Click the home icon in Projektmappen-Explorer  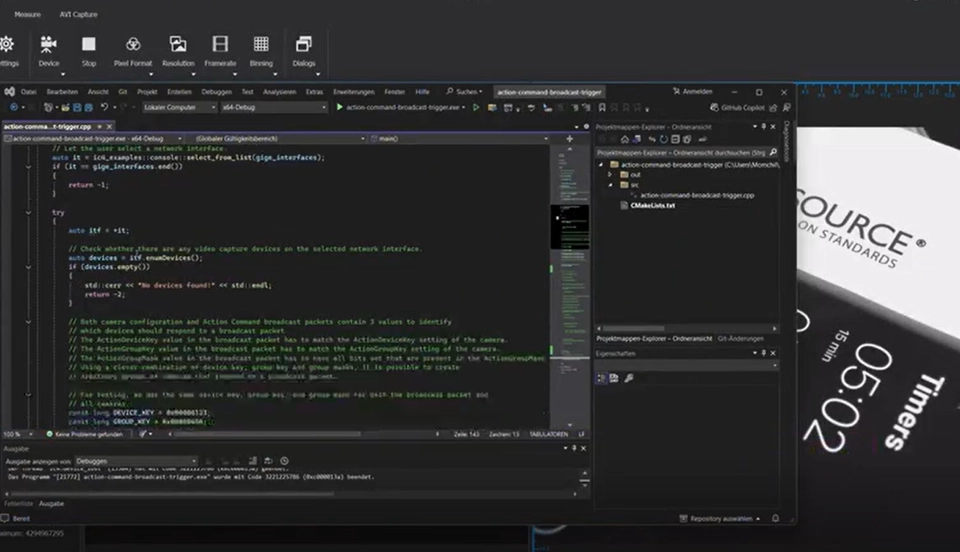(623, 139)
